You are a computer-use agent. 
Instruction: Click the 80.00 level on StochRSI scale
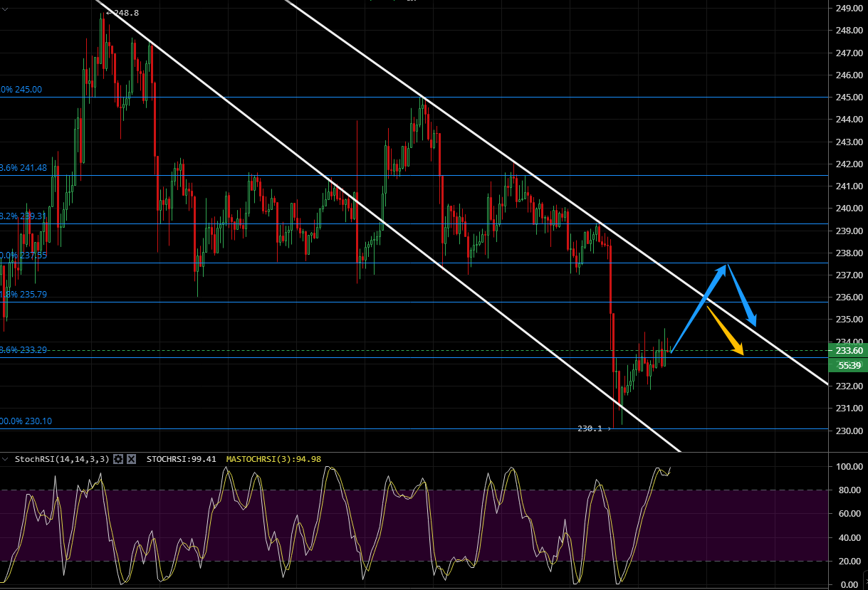pos(849,490)
